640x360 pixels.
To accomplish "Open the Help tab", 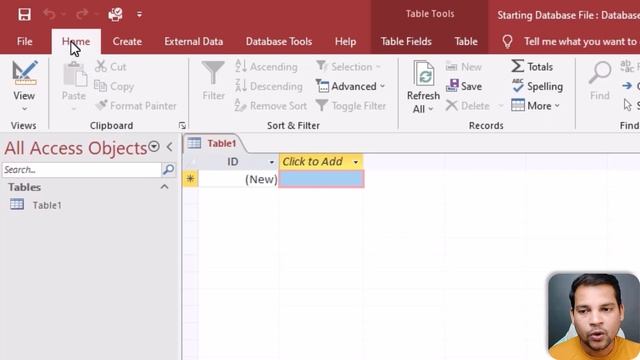I will coord(345,41).
